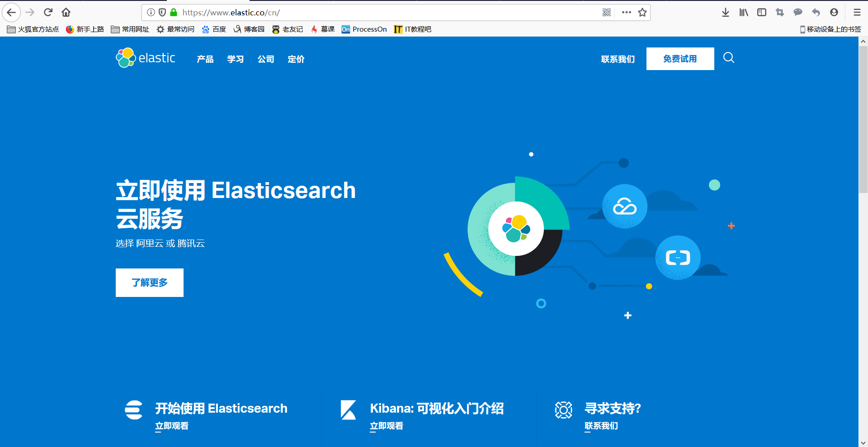868x447 pixels.
Task: Click the elastic logo on the page
Action: pos(145,57)
